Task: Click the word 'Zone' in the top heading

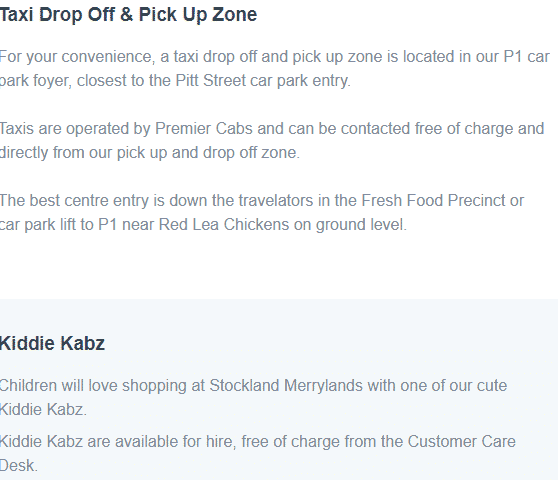Action: [x=235, y=15]
